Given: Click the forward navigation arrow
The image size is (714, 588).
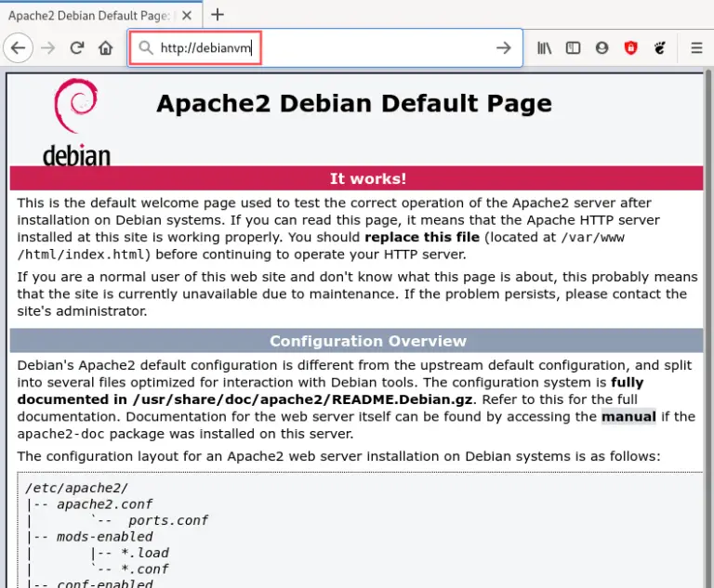Looking at the screenshot, I should click(48, 48).
